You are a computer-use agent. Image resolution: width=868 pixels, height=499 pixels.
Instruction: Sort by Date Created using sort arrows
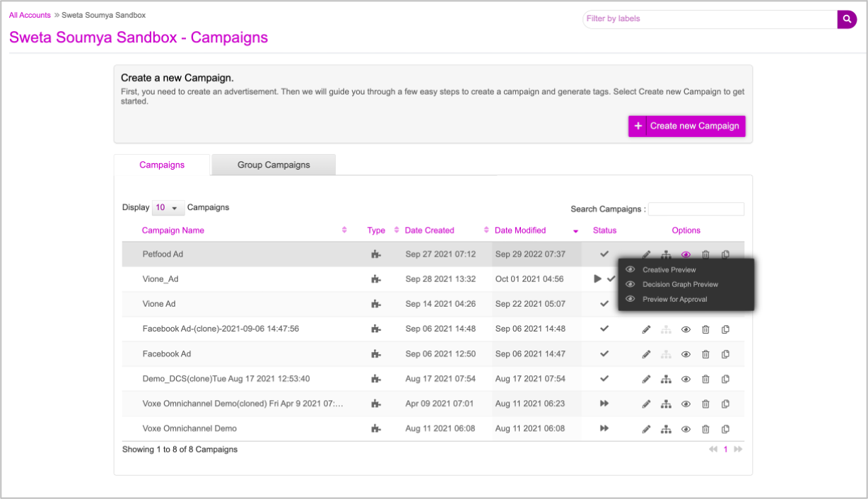click(x=486, y=230)
